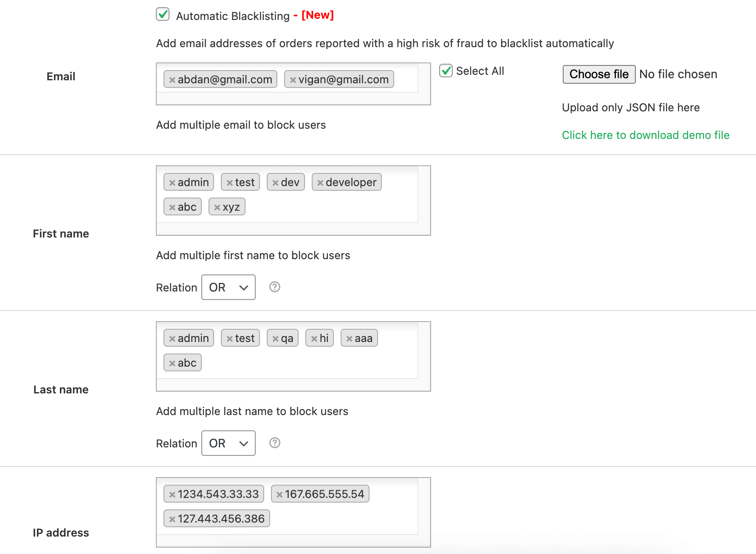Image resolution: width=756 pixels, height=554 pixels.
Task: Delete the 'developer' first name tag
Action: point(320,183)
